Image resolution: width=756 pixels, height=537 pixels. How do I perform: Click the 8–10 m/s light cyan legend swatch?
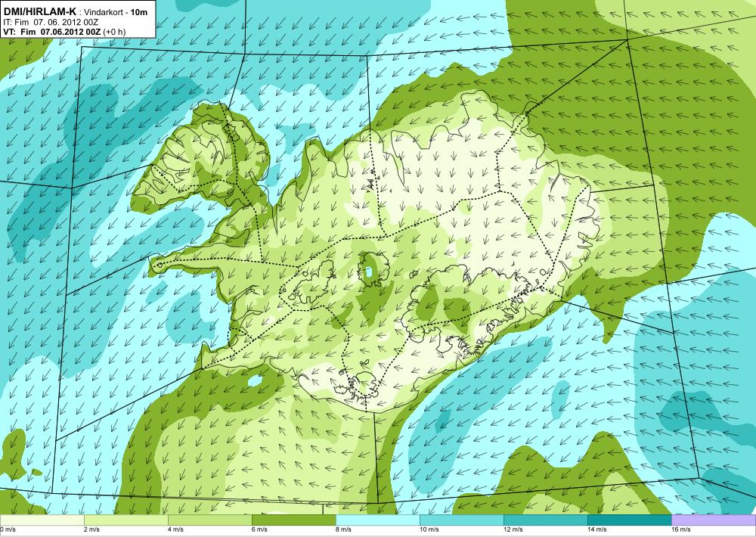377,520
